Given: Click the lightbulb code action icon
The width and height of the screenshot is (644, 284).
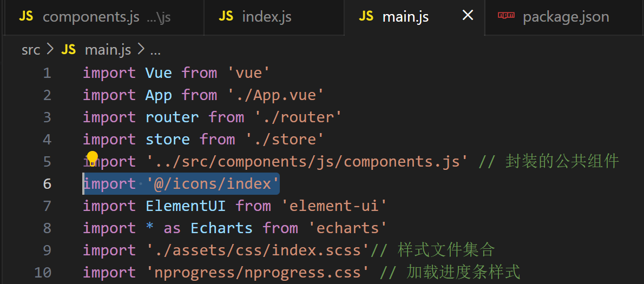Looking at the screenshot, I should pos(93,157).
